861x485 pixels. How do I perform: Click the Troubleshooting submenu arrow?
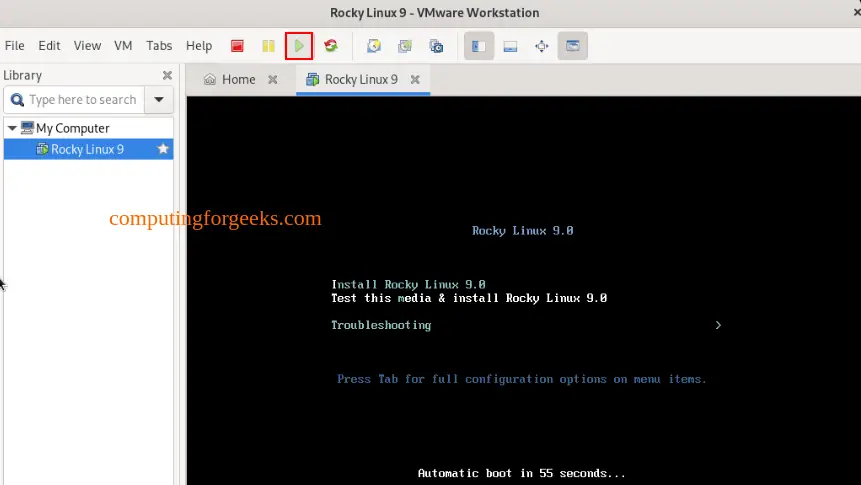coord(718,325)
